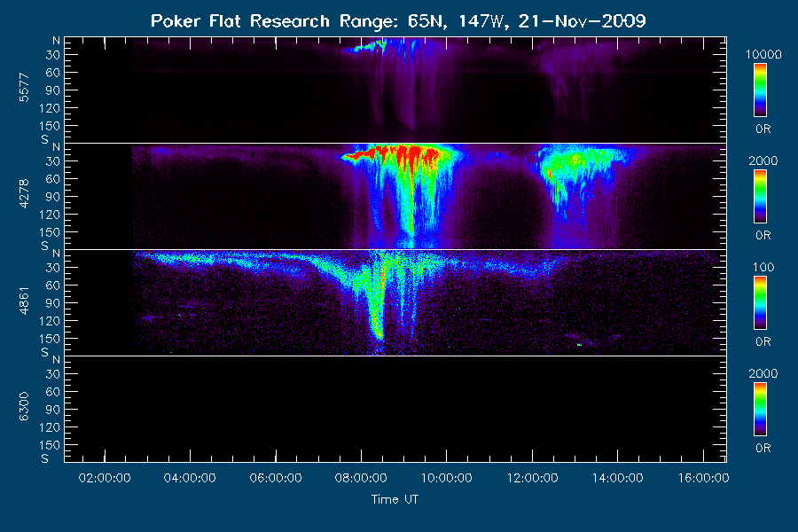Click the 2000 maximum above 4278 color bar

click(x=763, y=160)
